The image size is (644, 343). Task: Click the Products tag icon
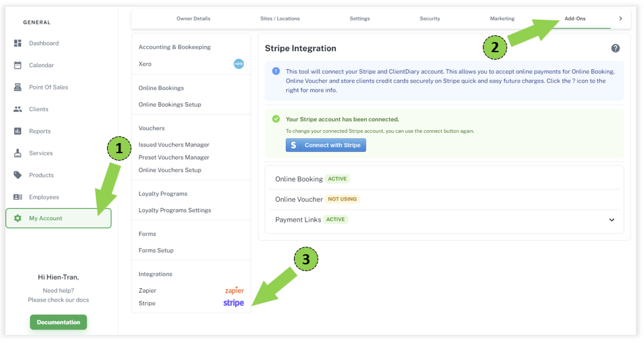[x=18, y=175]
